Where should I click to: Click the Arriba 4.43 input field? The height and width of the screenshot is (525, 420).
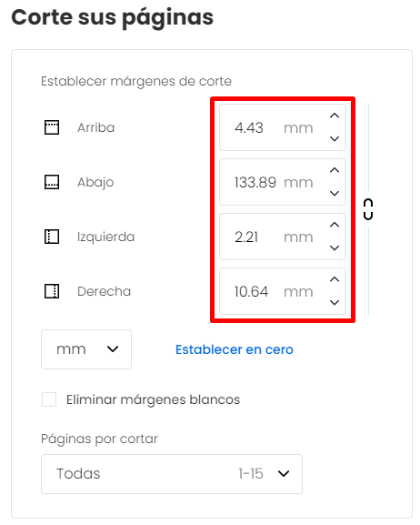(x=283, y=127)
